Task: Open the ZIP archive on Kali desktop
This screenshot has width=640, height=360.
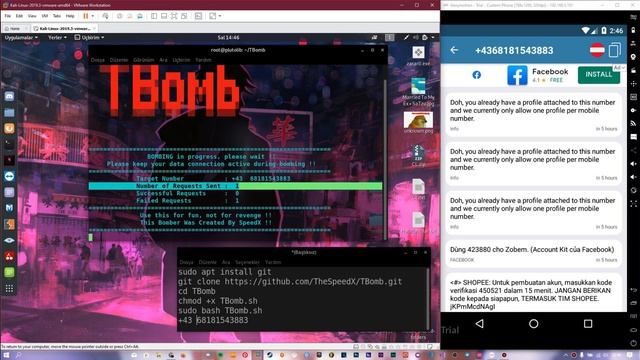Action: [x=418, y=156]
